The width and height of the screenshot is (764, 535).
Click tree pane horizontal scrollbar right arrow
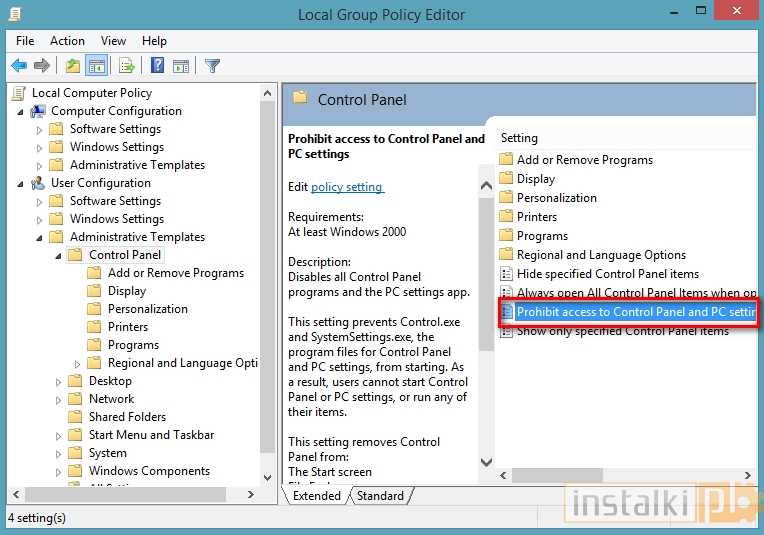[251, 495]
